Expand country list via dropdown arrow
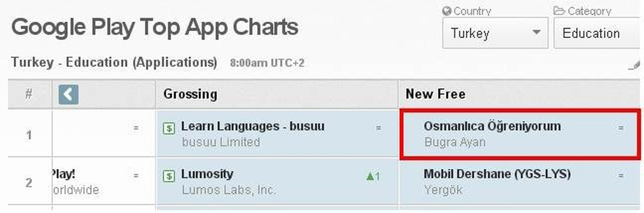The image size is (644, 213). pos(536,33)
